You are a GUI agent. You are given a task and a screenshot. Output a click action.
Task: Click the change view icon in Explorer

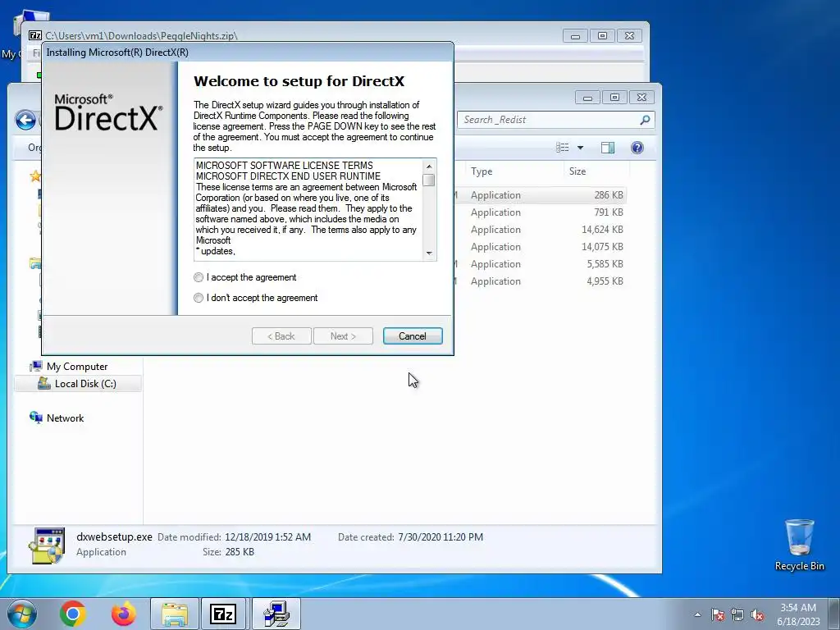pos(563,148)
